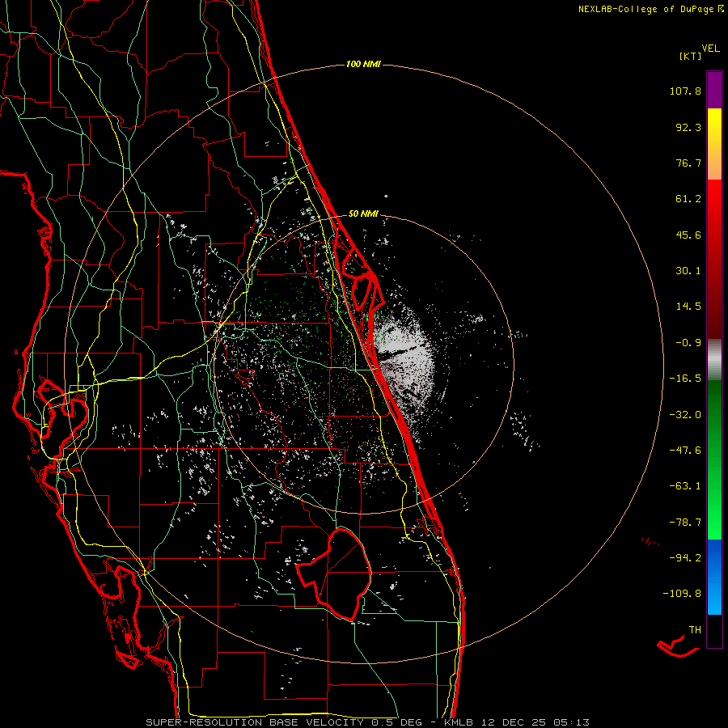Click the VEL legend heading
The height and width of the screenshot is (728, 728).
point(710,49)
